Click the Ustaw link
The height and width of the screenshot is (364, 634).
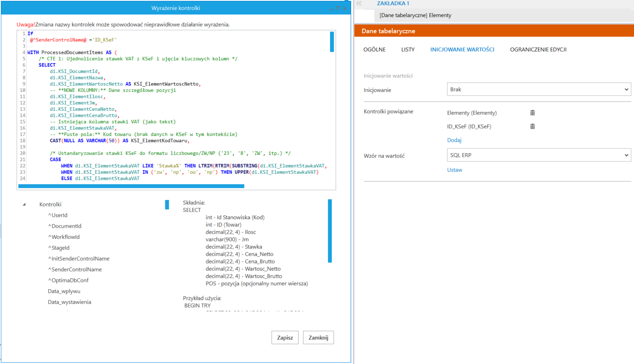(454, 170)
